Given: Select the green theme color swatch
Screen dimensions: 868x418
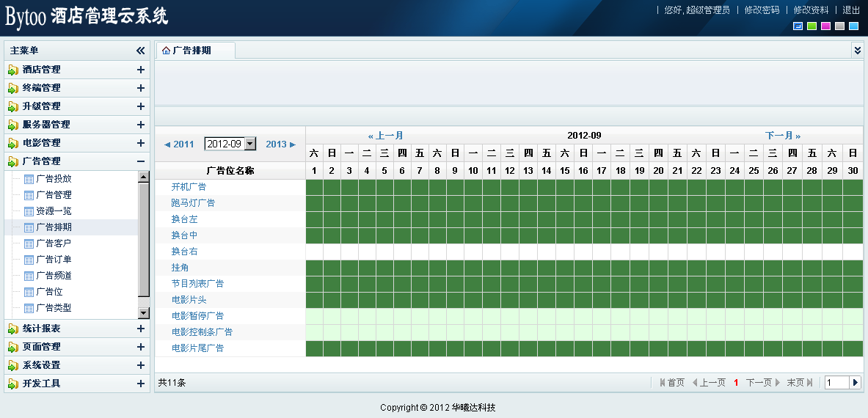Looking at the screenshot, I should click(x=812, y=26).
